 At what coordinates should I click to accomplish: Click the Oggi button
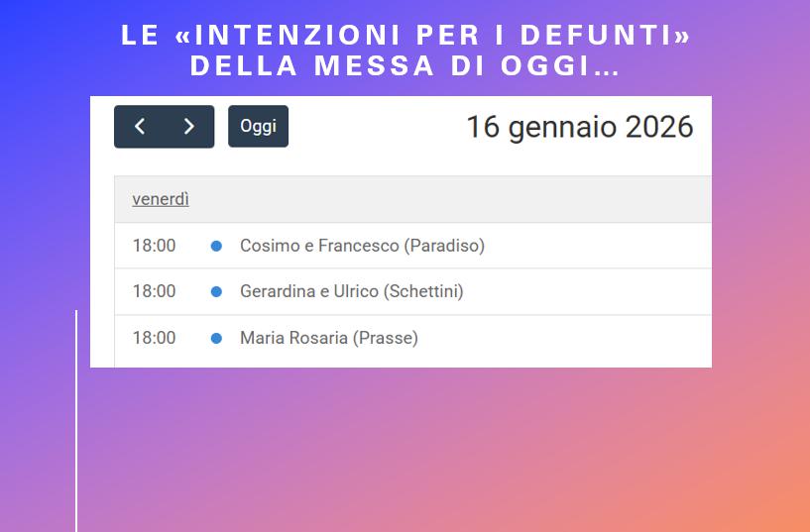click(x=258, y=127)
